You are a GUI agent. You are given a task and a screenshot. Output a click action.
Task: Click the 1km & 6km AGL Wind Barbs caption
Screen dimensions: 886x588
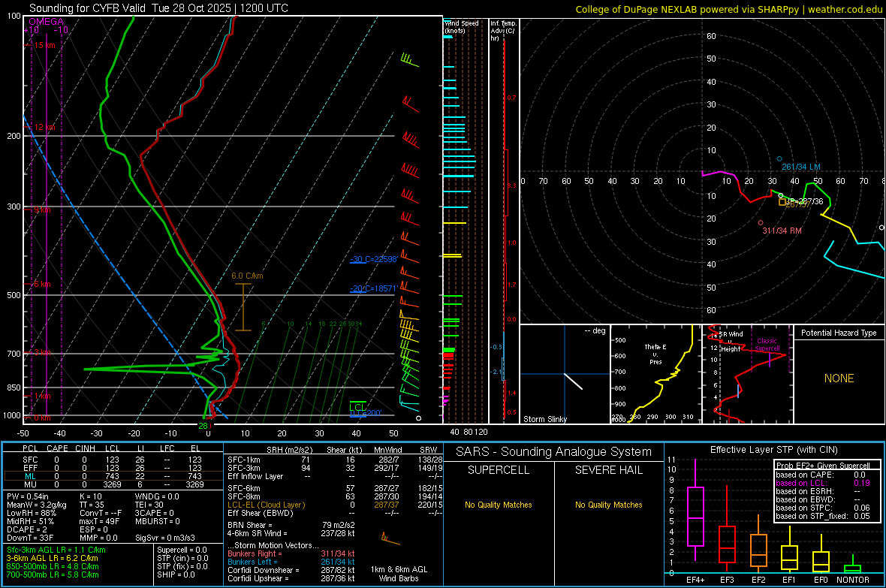[x=399, y=574]
